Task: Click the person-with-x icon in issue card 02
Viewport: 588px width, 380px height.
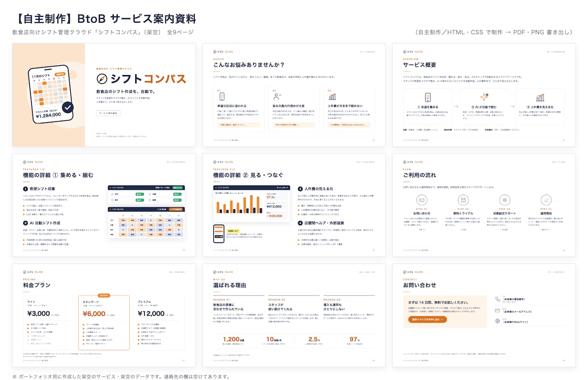Action: pyautogui.click(x=277, y=96)
